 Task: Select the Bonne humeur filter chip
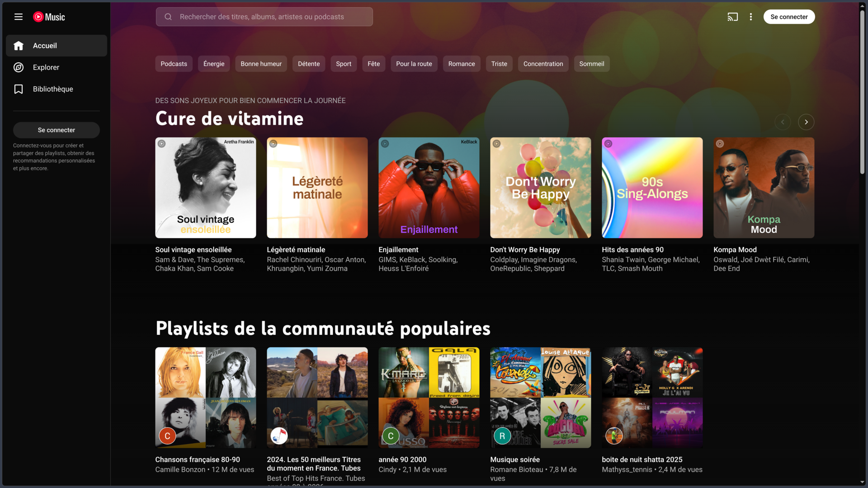click(x=261, y=64)
